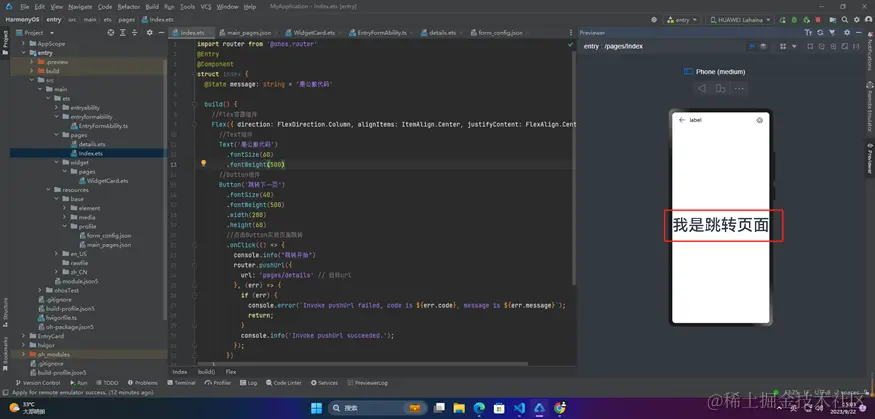Toggle the Project vertical side tab
This screenshot has height=419, width=875.
point(5,43)
